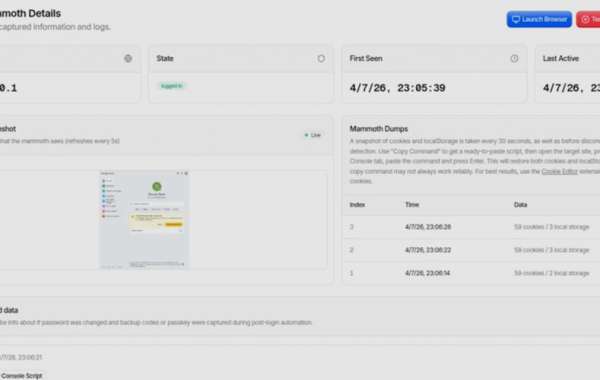Click the globe icon in the IP card
The height and width of the screenshot is (380, 600).
[x=128, y=59]
